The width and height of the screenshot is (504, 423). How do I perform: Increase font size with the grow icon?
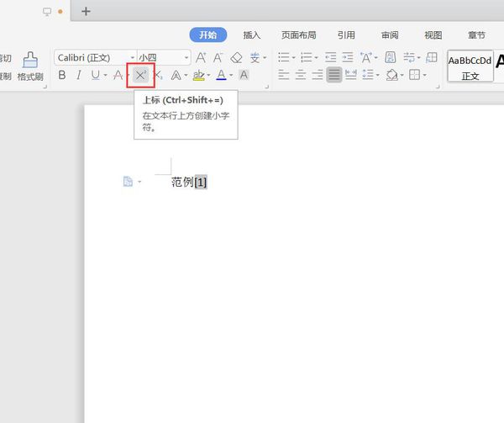pyautogui.click(x=200, y=58)
